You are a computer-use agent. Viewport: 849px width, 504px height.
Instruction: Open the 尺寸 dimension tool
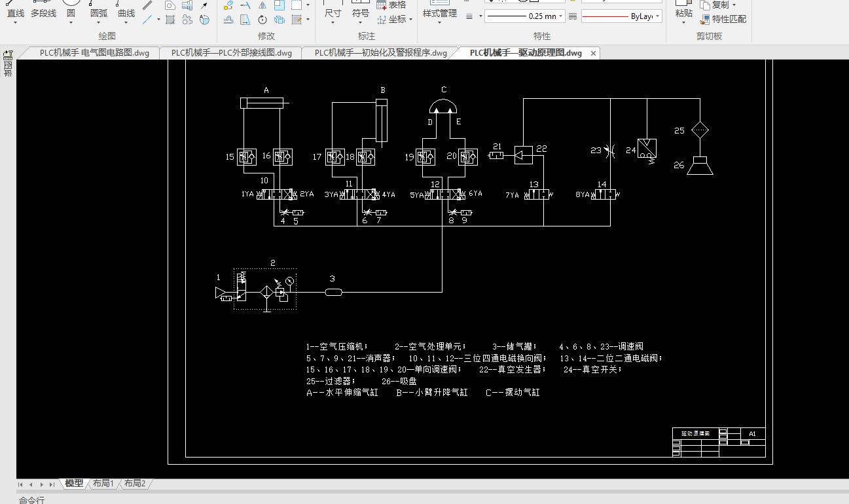coord(333,9)
